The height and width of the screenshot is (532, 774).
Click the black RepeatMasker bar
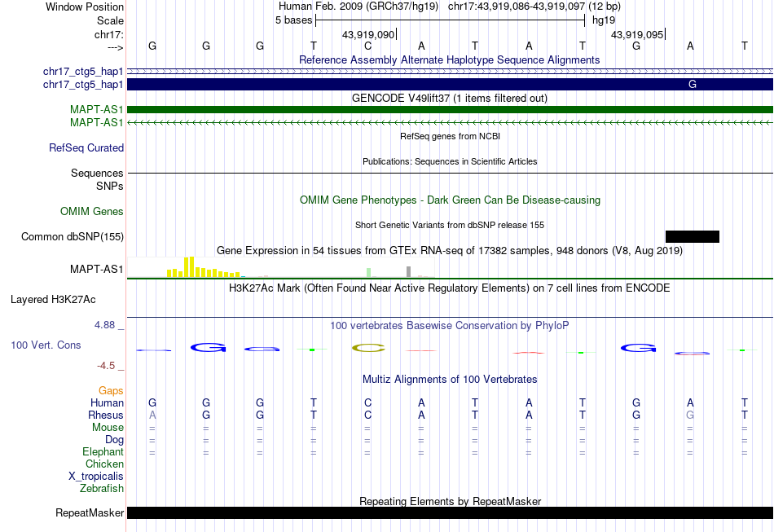pos(450,512)
